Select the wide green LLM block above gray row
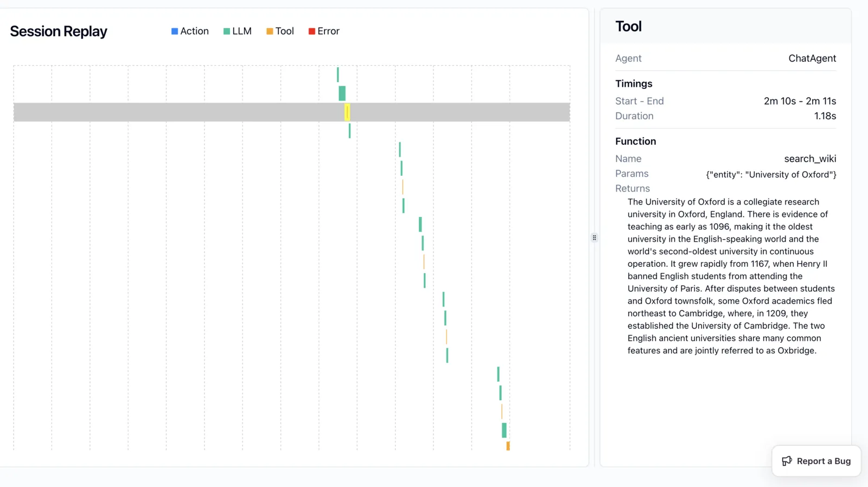The image size is (868, 487). coord(342,93)
